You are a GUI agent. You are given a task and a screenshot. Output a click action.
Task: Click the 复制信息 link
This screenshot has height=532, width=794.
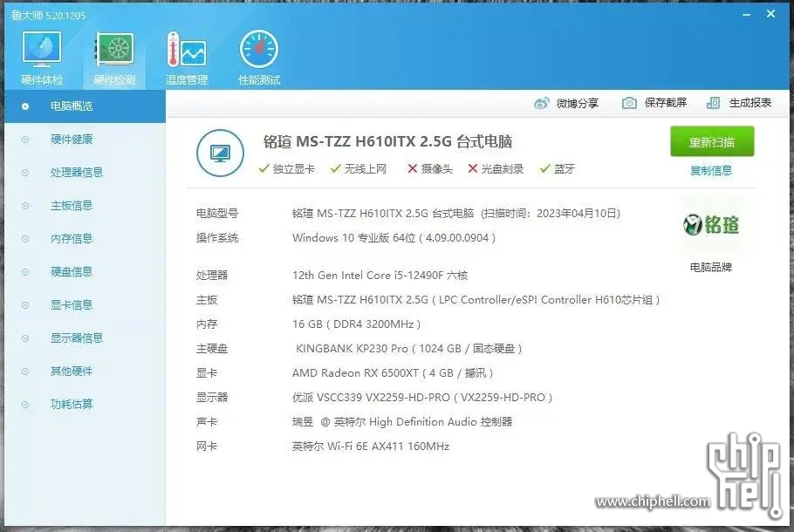(x=711, y=171)
